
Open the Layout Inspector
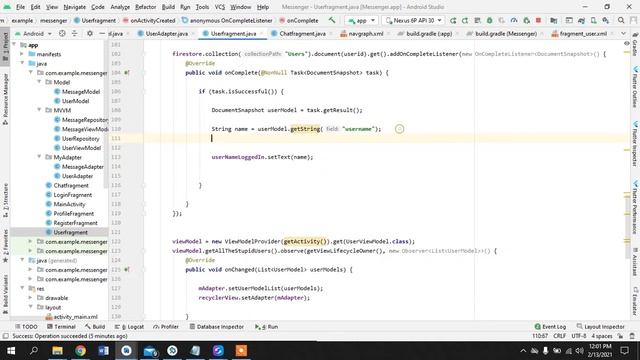(x=601, y=327)
